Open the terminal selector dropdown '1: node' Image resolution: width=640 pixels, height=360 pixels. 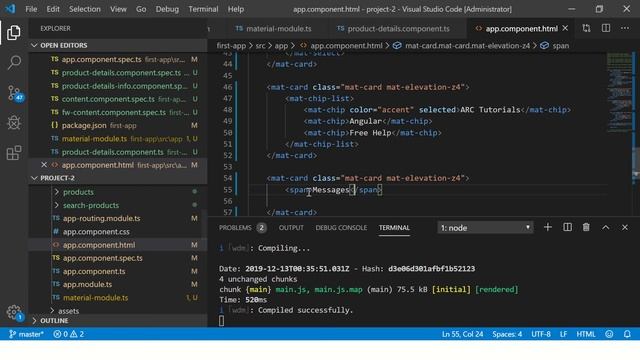point(485,228)
